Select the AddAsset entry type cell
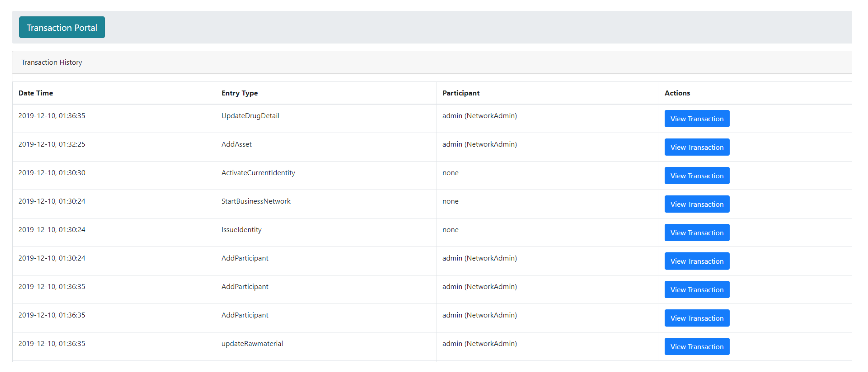Screen dimensions: 868x372 click(x=236, y=144)
